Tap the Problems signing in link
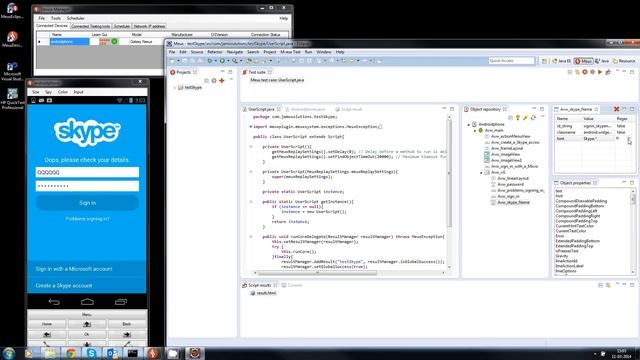This screenshot has height=360, width=640. tap(87, 219)
